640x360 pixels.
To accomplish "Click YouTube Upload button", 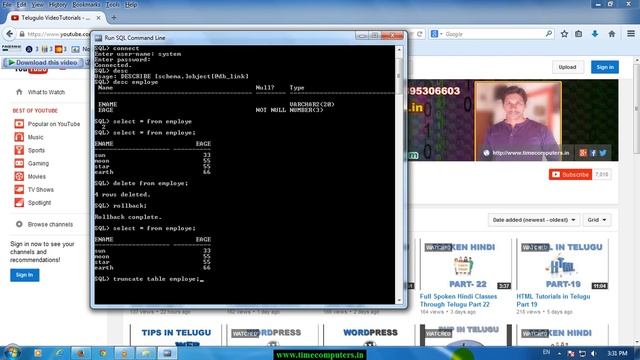I will 568,67.
